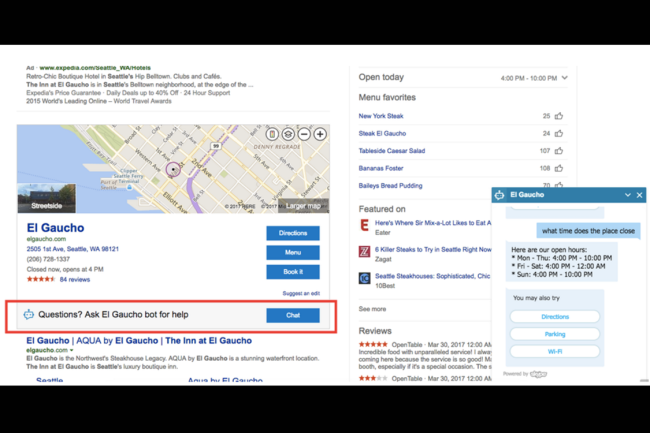Like New York Steak thumbs-up
Viewport: 650px width, 433px height.
coord(559,116)
